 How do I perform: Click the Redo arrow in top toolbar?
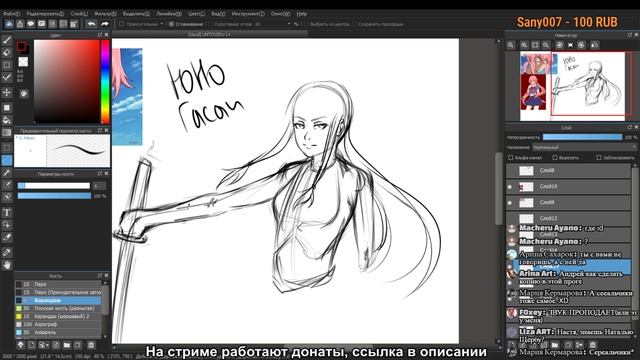click(x=104, y=24)
